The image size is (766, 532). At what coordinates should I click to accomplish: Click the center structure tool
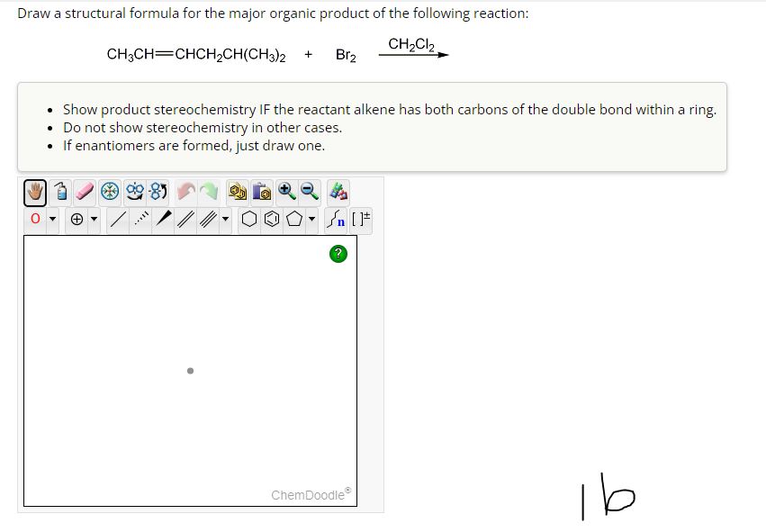tap(110, 192)
